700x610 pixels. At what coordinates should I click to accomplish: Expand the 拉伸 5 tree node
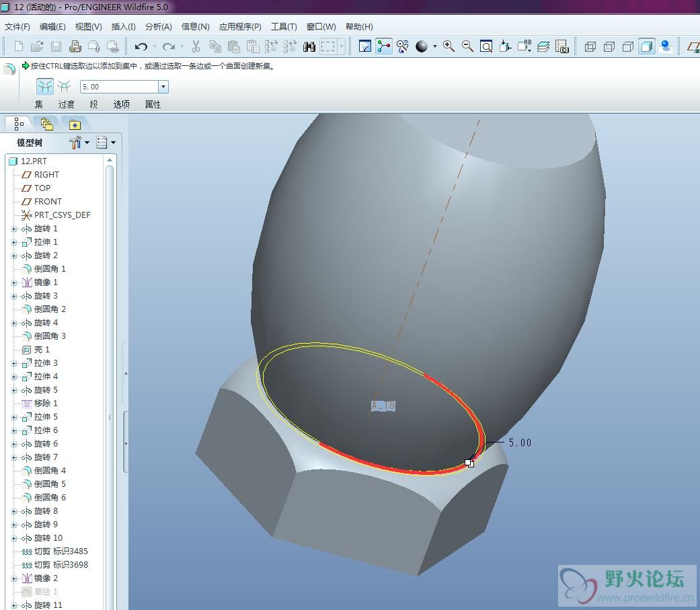click(14, 417)
